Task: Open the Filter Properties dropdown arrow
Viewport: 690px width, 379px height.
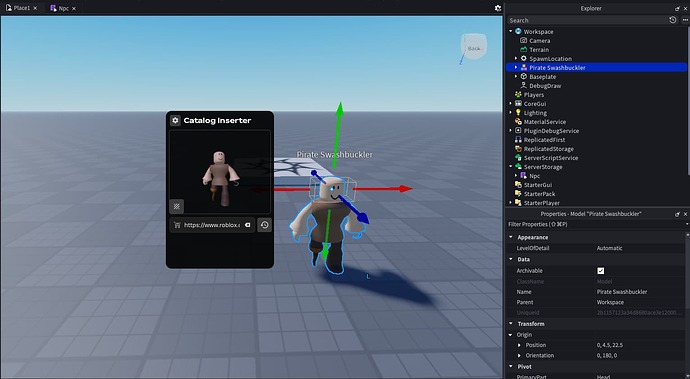Action: click(x=687, y=224)
